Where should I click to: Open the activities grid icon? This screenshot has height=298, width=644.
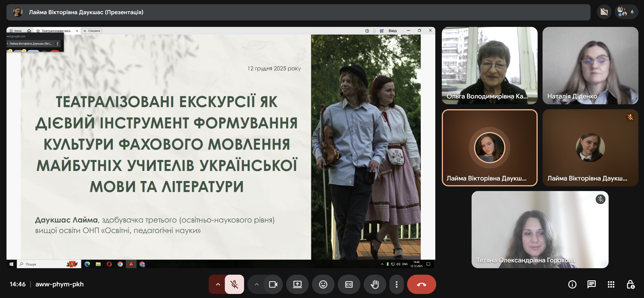(x=611, y=284)
